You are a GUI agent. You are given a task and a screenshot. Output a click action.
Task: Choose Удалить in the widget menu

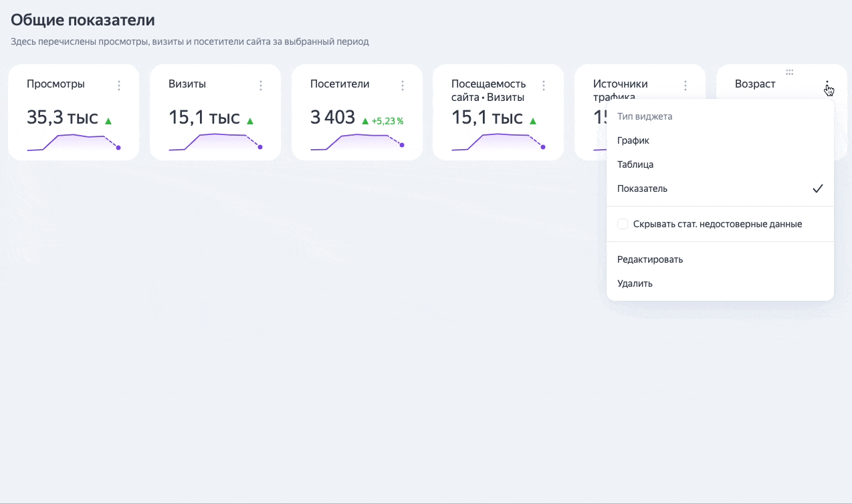pyautogui.click(x=720, y=283)
